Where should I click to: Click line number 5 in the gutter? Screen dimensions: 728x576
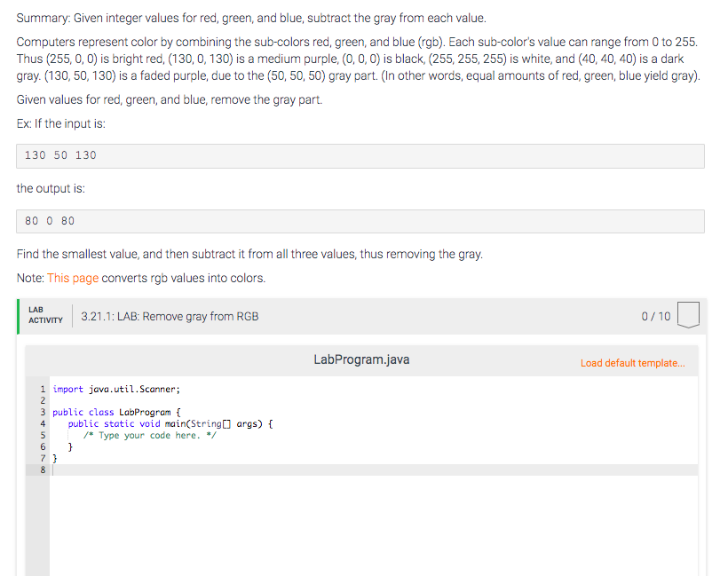pos(43,435)
